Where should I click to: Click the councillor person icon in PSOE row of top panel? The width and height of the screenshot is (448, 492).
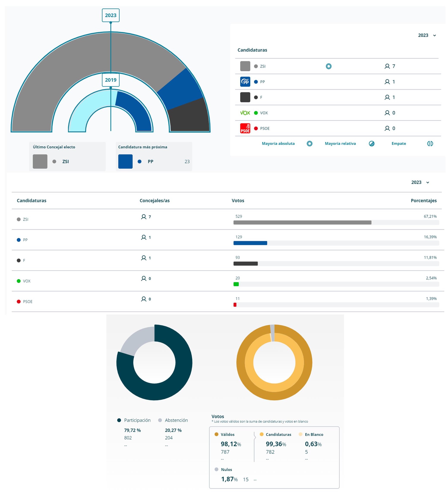point(387,128)
